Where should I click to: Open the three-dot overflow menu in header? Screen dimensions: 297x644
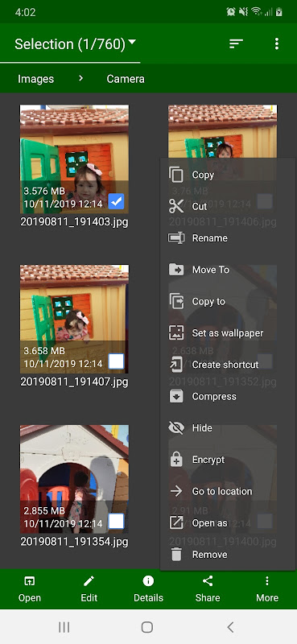[277, 43]
